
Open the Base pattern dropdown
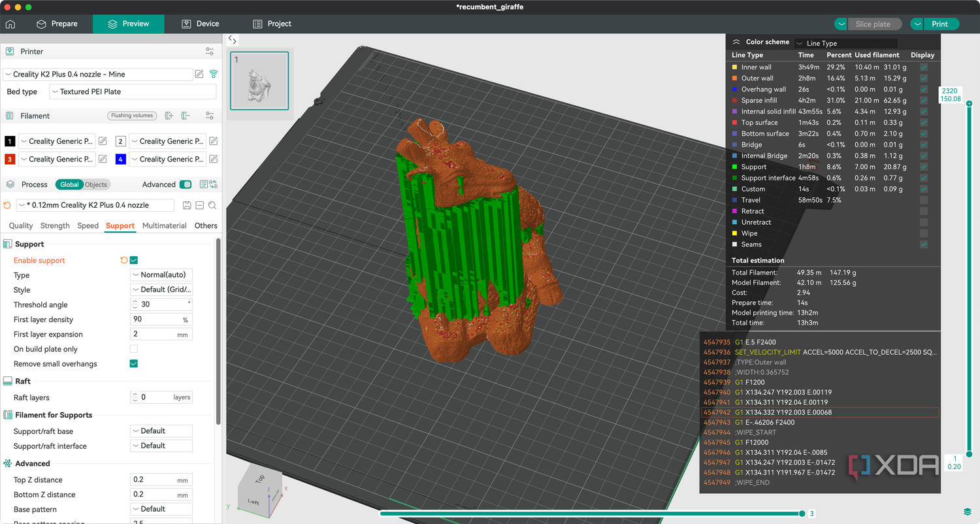(x=161, y=509)
